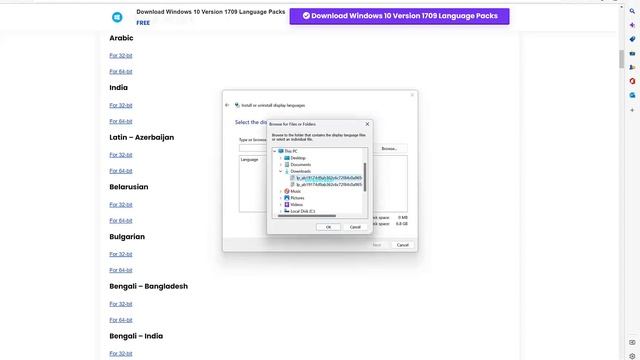Select the This PC label in the tree
640x360 pixels.
pos(291,151)
